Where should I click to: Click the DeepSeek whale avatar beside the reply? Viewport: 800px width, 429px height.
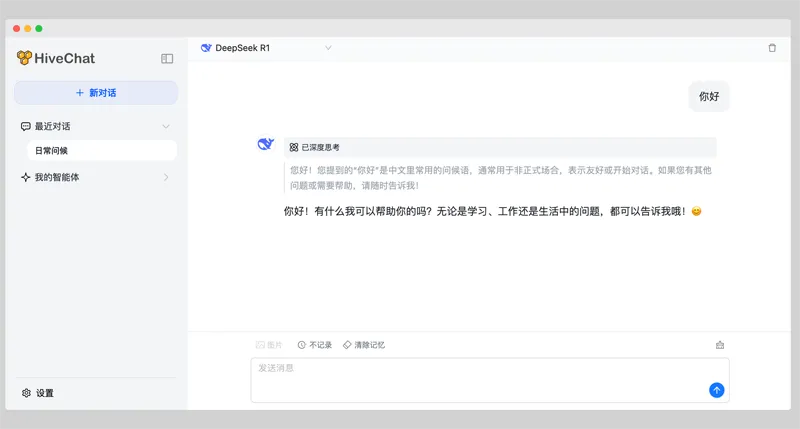tap(265, 145)
